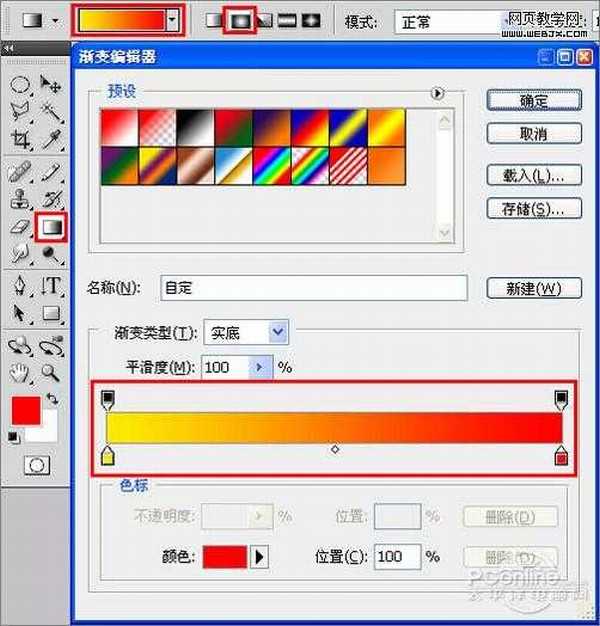Click the gradient name input field
Image resolution: width=600 pixels, height=626 pixels.
point(314,288)
